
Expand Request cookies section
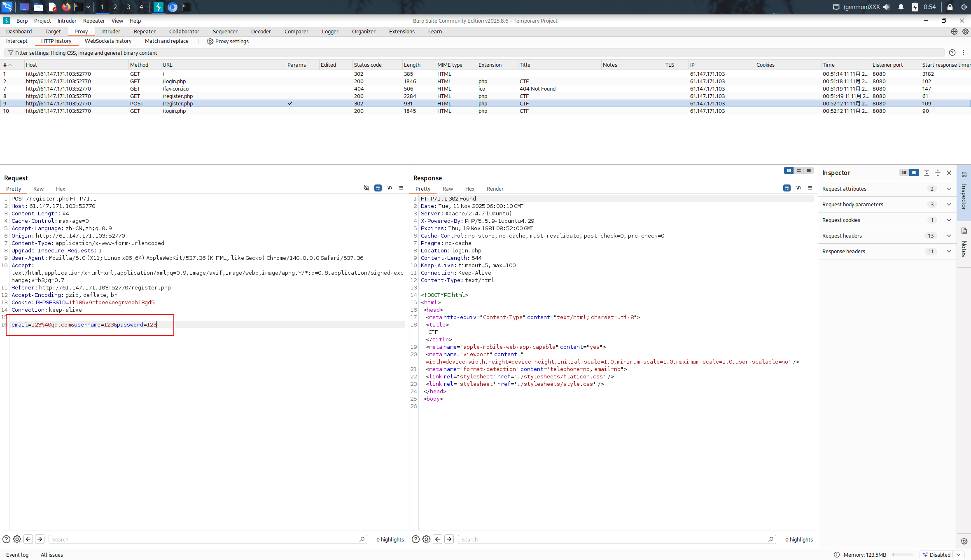[x=949, y=220]
